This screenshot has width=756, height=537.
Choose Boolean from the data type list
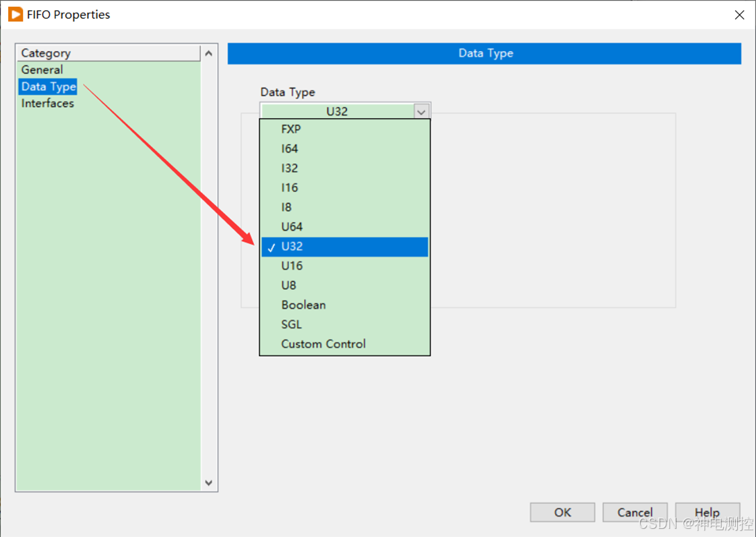click(x=344, y=305)
